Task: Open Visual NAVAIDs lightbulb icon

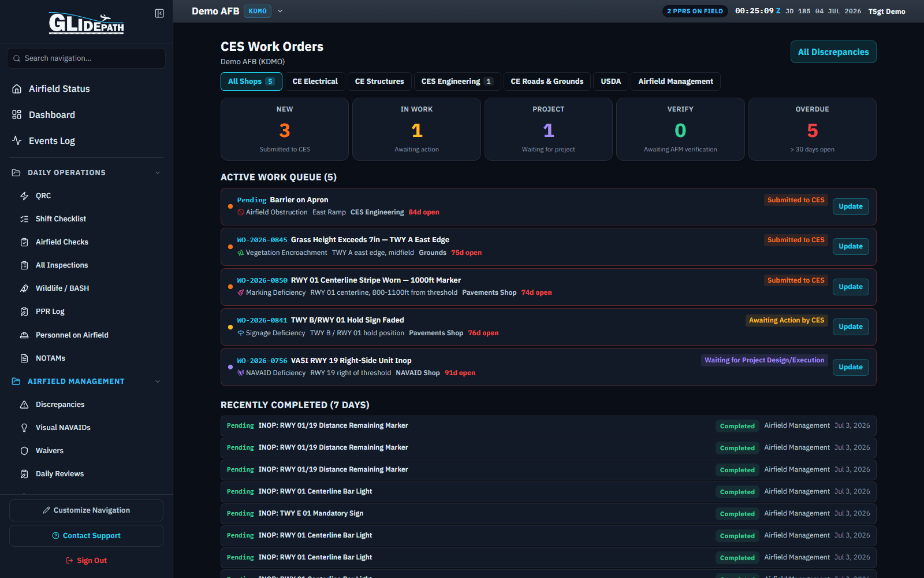Action: tap(24, 428)
